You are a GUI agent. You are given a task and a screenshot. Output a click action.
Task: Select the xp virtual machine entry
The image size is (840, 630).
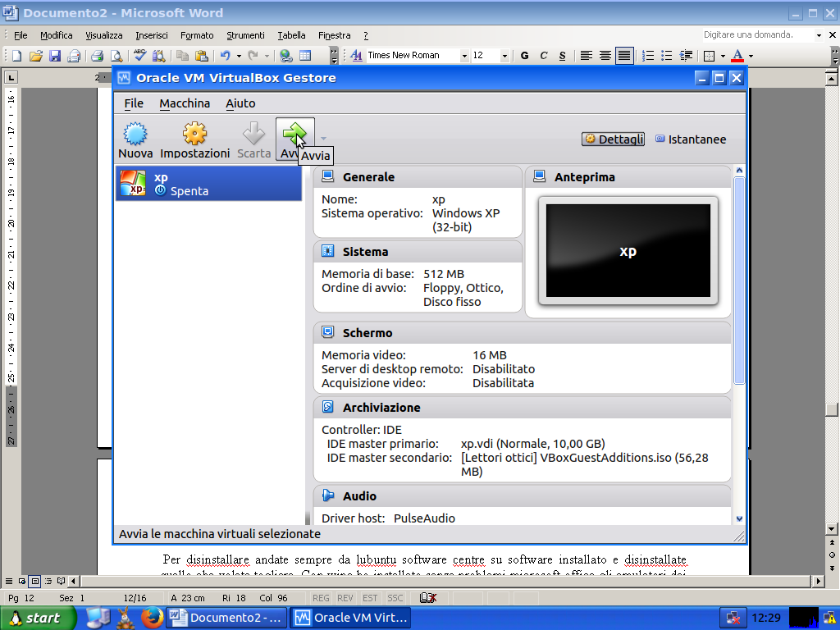point(208,184)
